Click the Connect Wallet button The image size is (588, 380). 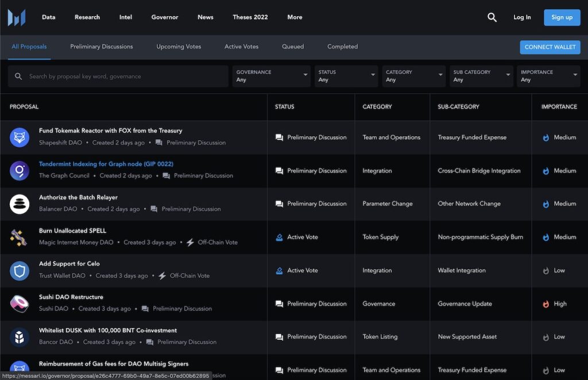[550, 47]
